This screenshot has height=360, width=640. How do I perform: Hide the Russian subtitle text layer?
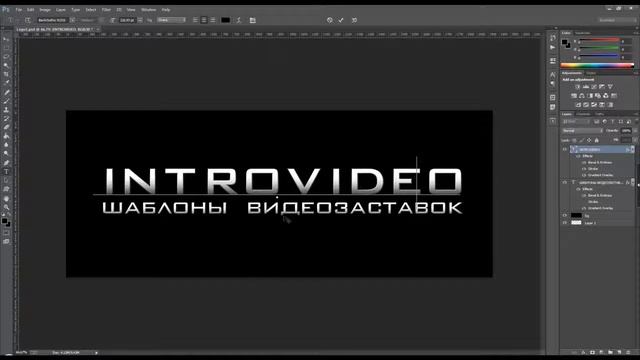point(565,182)
